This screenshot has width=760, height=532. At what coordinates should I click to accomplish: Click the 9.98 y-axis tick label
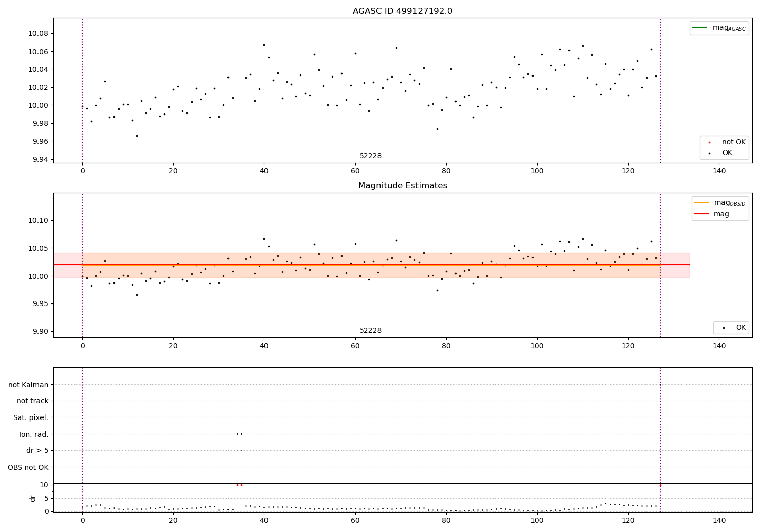(41, 124)
